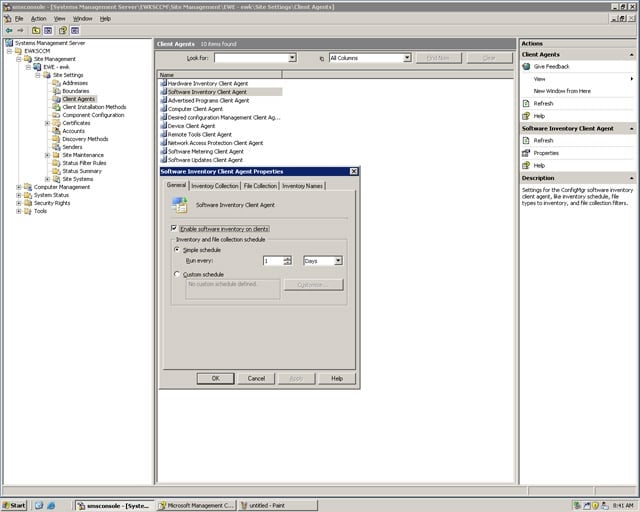
Task: Click the Run every value field
Action: tap(273, 260)
